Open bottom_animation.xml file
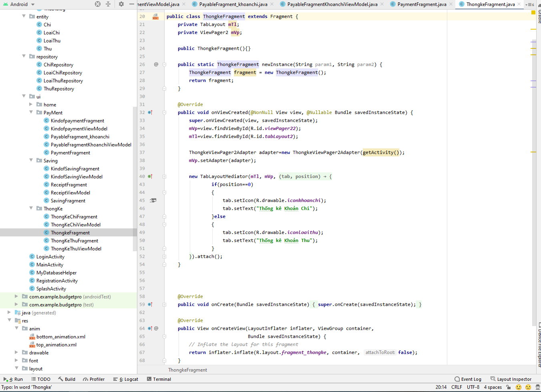Image resolution: width=541 pixels, height=392 pixels. (x=61, y=336)
